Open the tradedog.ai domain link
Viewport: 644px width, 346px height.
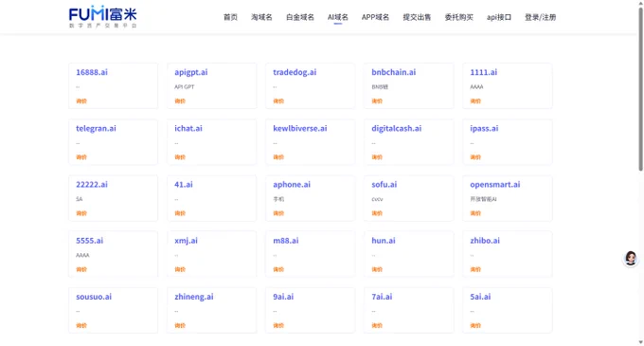point(295,72)
